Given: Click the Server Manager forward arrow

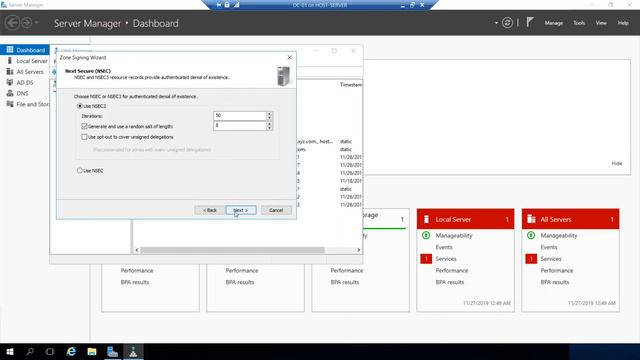Looking at the screenshot, I should coord(27,23).
